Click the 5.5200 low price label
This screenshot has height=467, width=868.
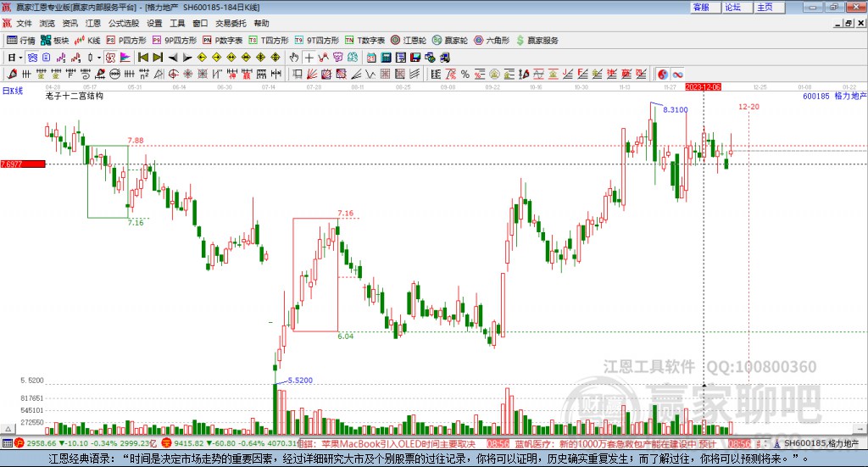[x=300, y=381]
